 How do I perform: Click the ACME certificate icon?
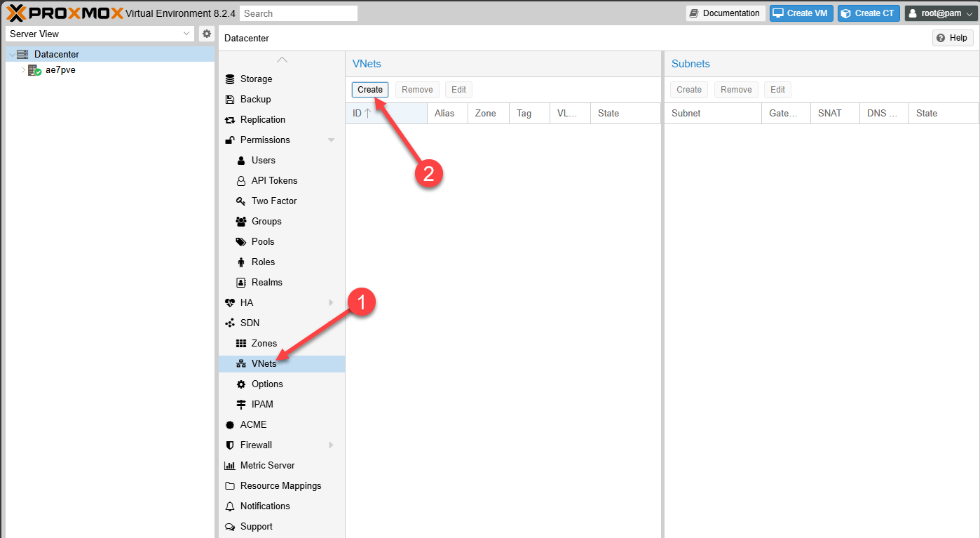pos(230,425)
